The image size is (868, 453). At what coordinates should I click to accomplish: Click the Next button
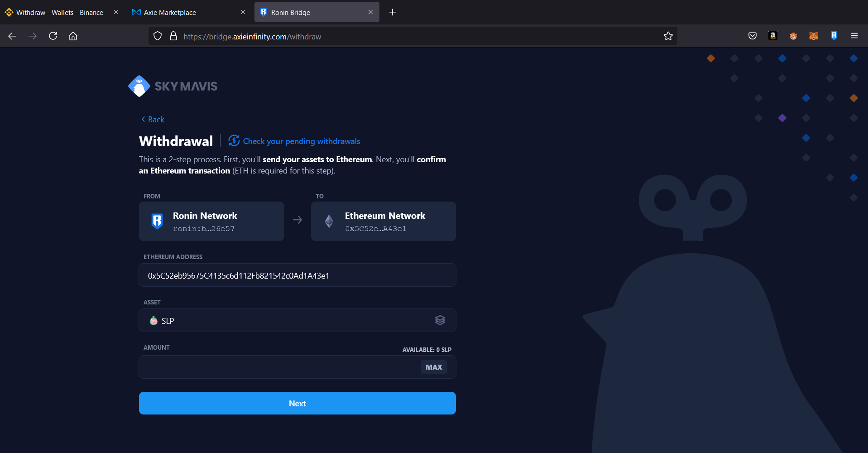pos(297,403)
